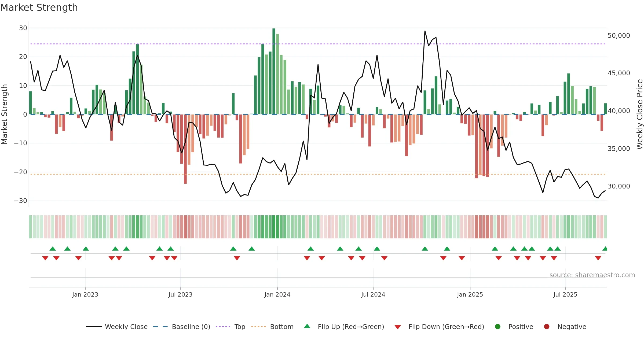
Task: Click the 40,000 price axis label
Action: point(619,111)
